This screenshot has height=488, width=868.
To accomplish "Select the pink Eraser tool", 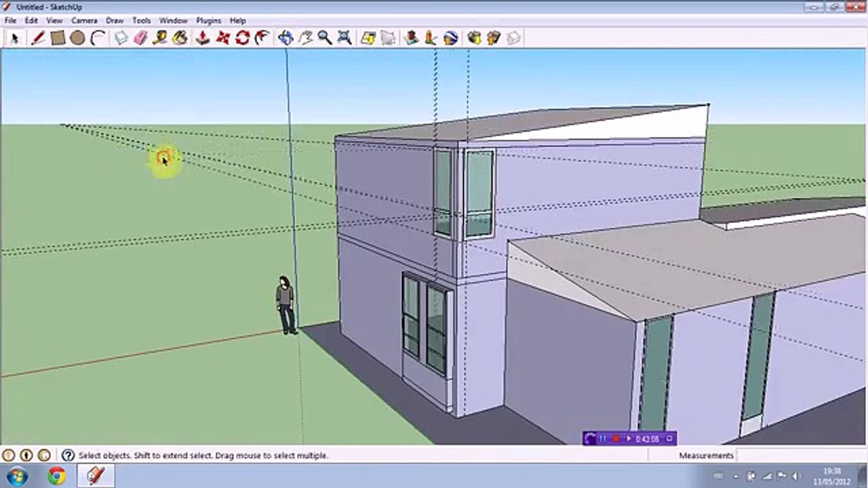I will pyautogui.click(x=140, y=38).
